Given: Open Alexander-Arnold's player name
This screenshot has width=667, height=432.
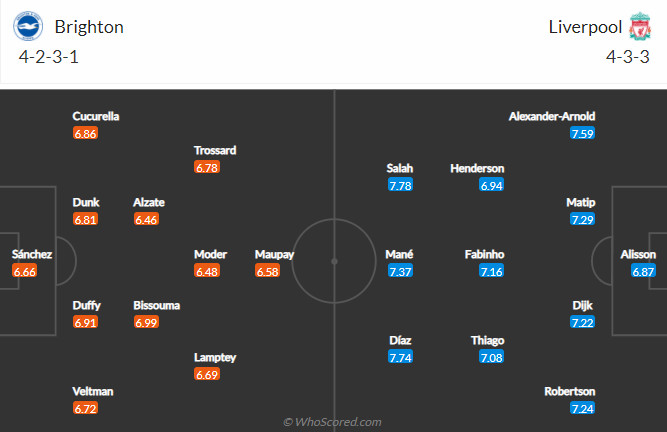Looking at the screenshot, I should (552, 117).
